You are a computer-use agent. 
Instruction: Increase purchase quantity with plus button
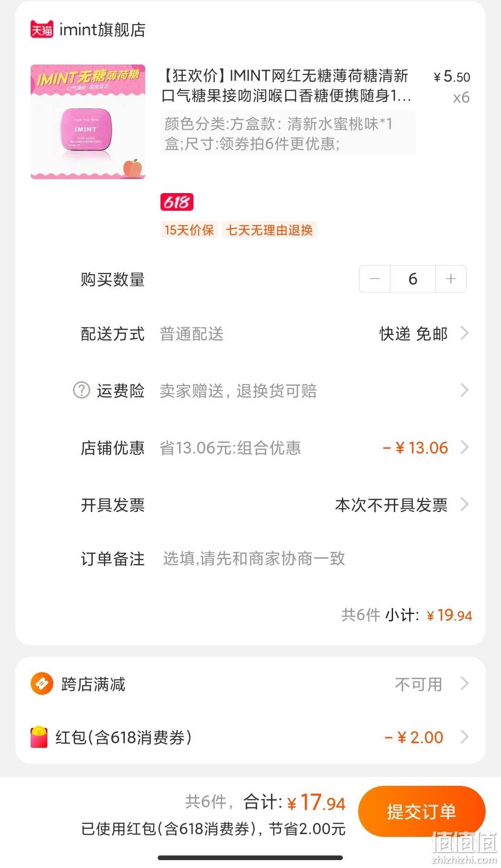coord(450,279)
